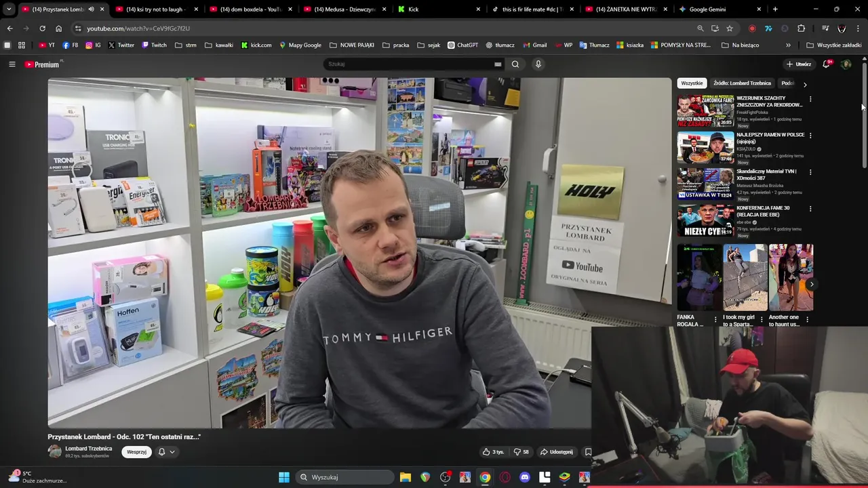868x488 pixels.
Task: Go to YouTube Premium home logo
Action: [43, 64]
